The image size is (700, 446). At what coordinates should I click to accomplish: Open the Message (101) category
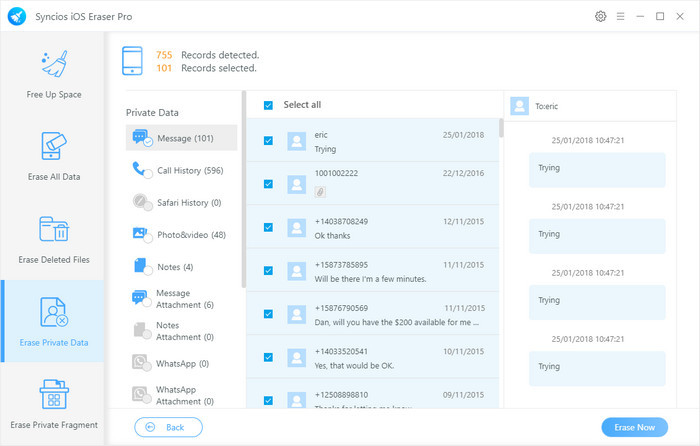tap(181, 138)
